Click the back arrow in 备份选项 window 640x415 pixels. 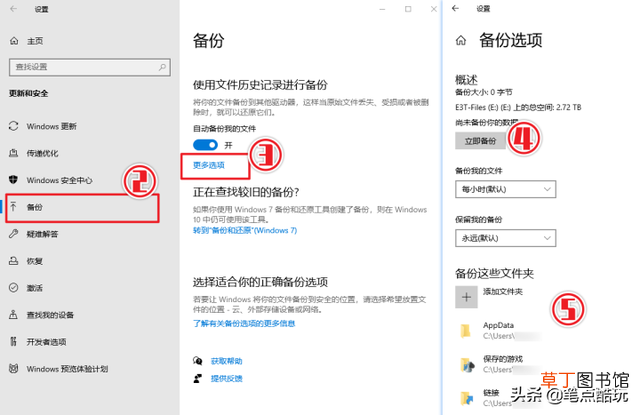click(456, 8)
